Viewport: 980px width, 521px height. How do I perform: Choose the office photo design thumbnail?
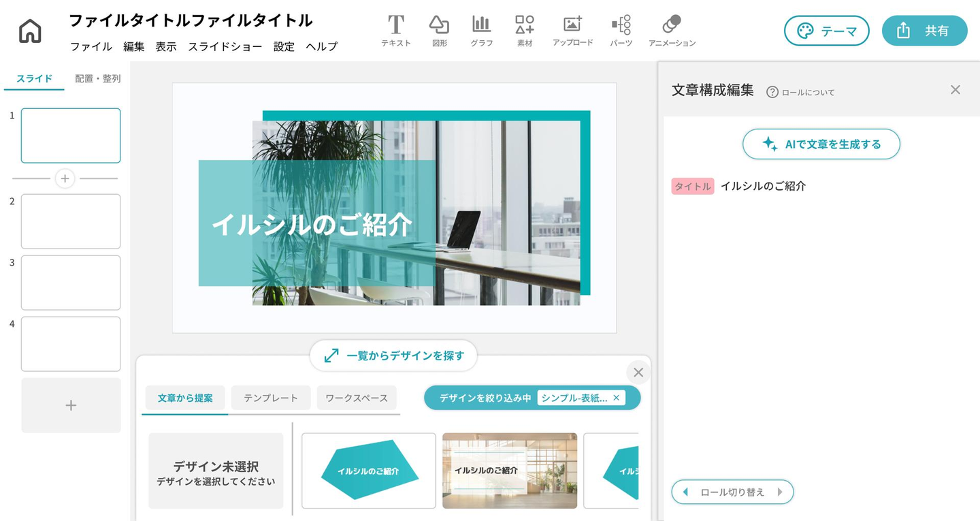point(510,471)
